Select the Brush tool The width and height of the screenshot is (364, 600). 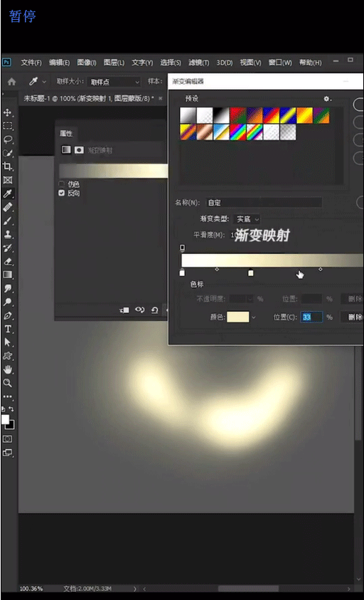point(7,221)
